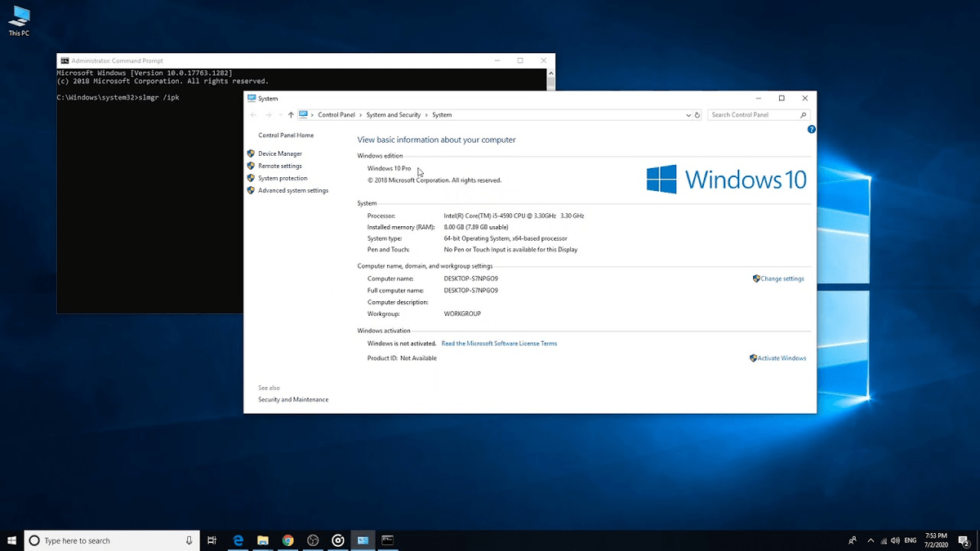Open System protection settings
Screen dimensions: 980x551
pyautogui.click(x=283, y=178)
